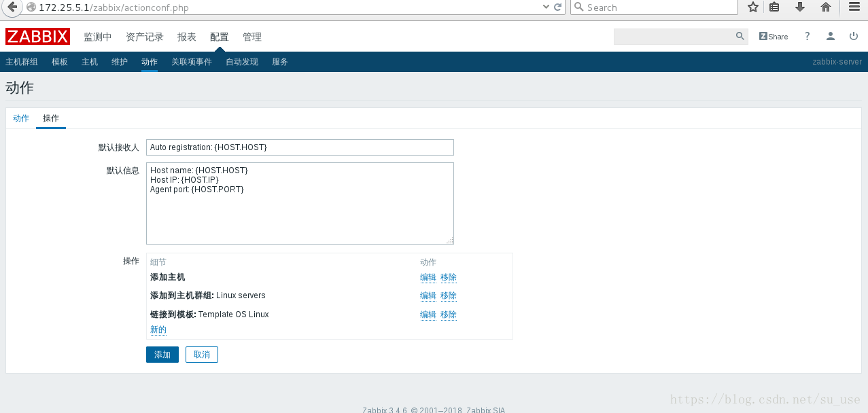Edit the Template OS Linux operation
The image size is (868, 413).
pos(428,315)
